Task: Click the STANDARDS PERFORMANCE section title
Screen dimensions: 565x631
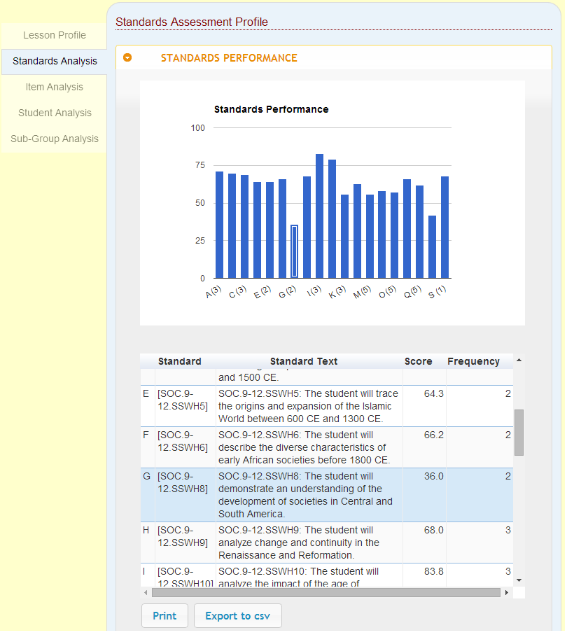Action: click(x=229, y=58)
